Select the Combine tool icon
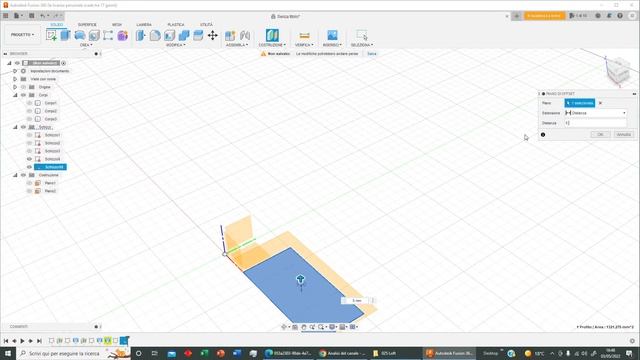The image size is (640, 360). tap(184, 36)
